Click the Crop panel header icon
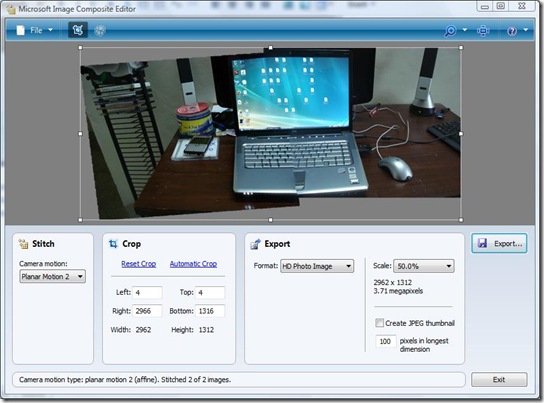The width and height of the screenshot is (544, 403). pyautogui.click(x=113, y=244)
